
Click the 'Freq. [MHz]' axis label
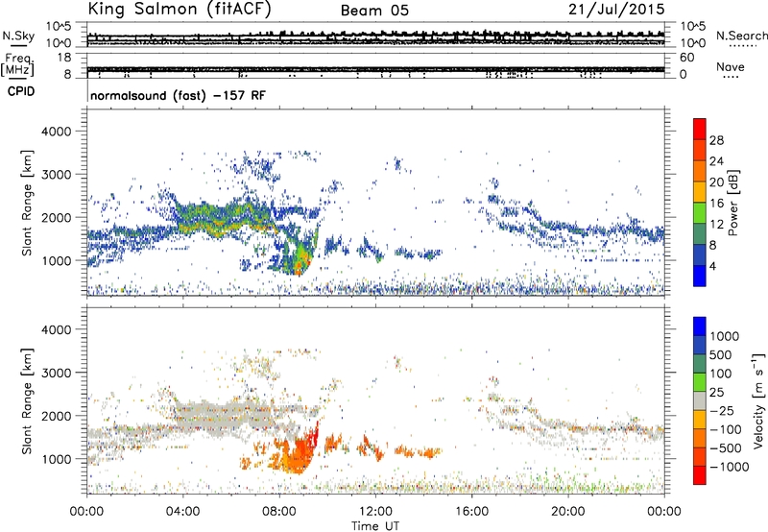coord(17,64)
